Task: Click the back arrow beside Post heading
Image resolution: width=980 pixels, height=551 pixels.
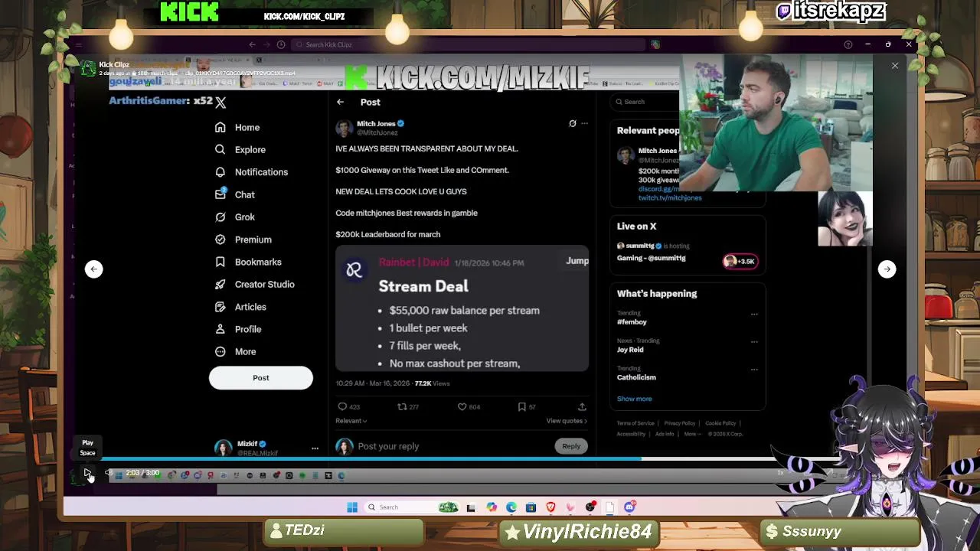Action: 341,102
